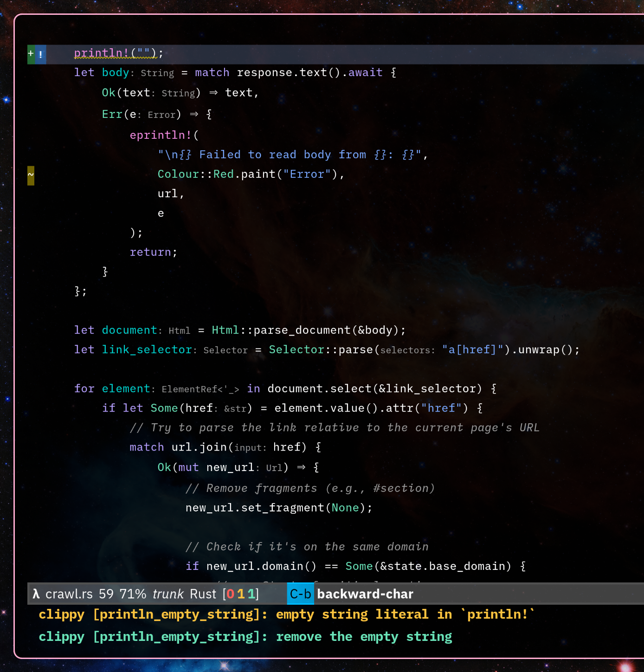
Task: Click the ': Selector' inlay hint
Action: click(220, 350)
